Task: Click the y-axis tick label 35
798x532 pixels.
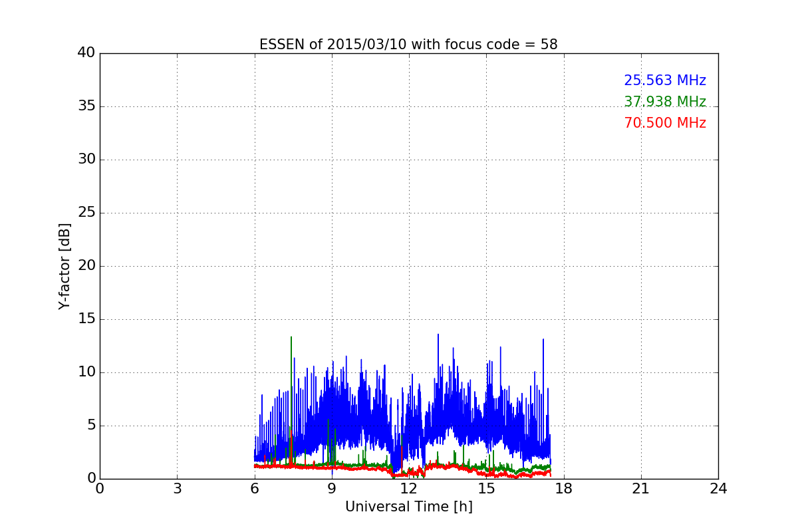Action: (86, 106)
